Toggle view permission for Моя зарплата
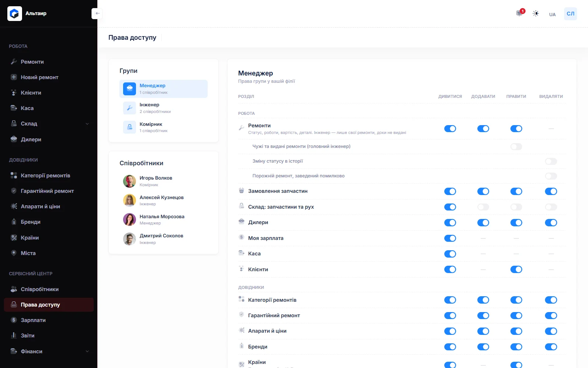 click(450, 238)
